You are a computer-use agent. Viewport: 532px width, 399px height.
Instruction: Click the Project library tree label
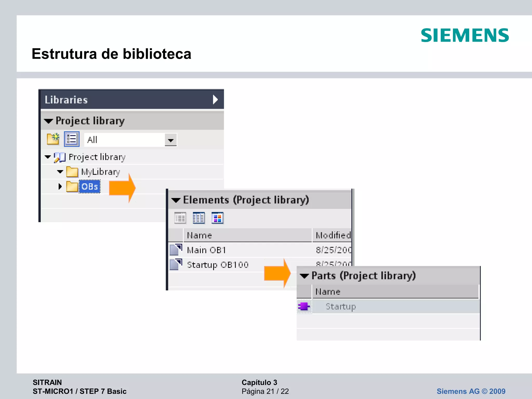[97, 157]
